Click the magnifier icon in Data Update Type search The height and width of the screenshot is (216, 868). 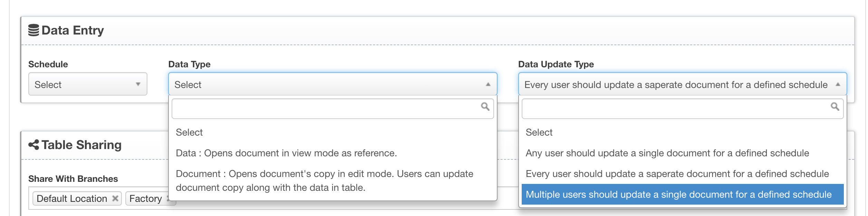[x=835, y=107]
